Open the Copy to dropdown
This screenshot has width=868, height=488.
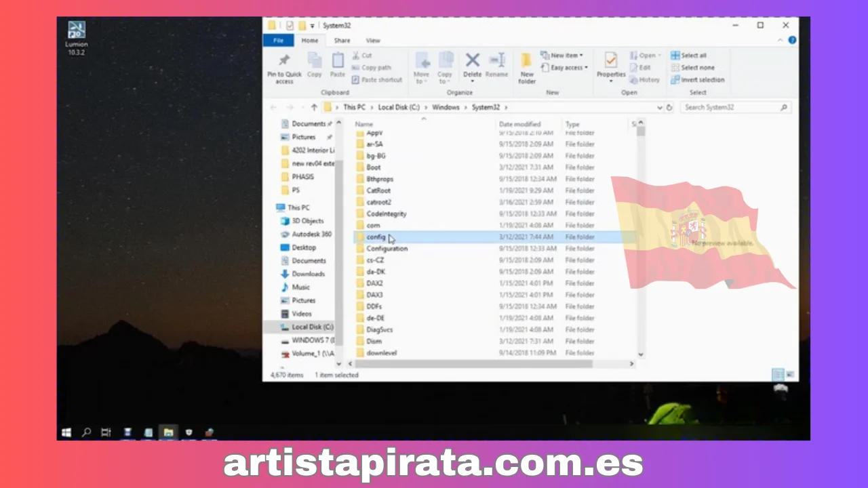[x=445, y=68]
